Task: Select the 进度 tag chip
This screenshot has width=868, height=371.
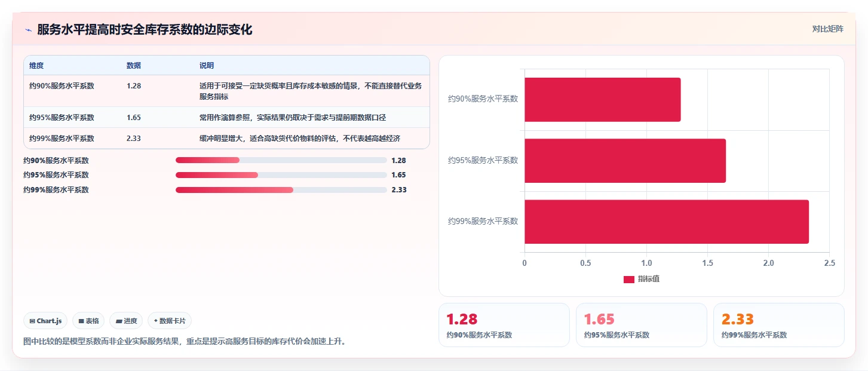Action: (126, 321)
